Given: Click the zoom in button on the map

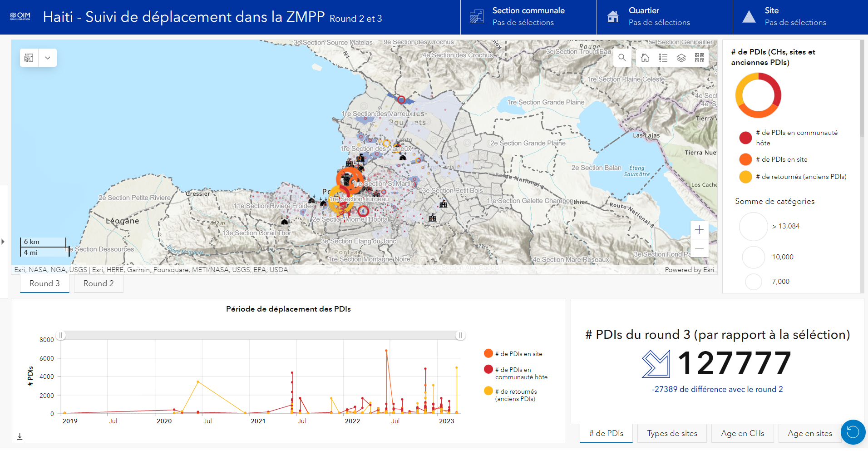Looking at the screenshot, I should (699, 230).
